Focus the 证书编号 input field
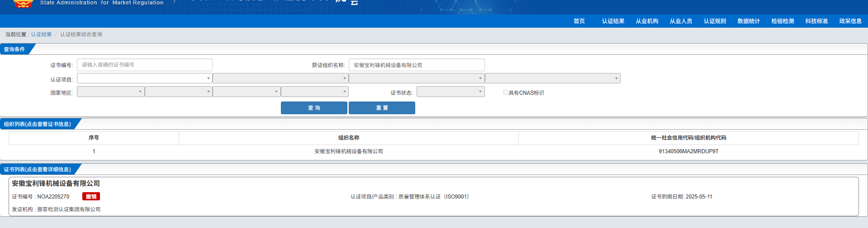This screenshot has width=868, height=228. 145,65
